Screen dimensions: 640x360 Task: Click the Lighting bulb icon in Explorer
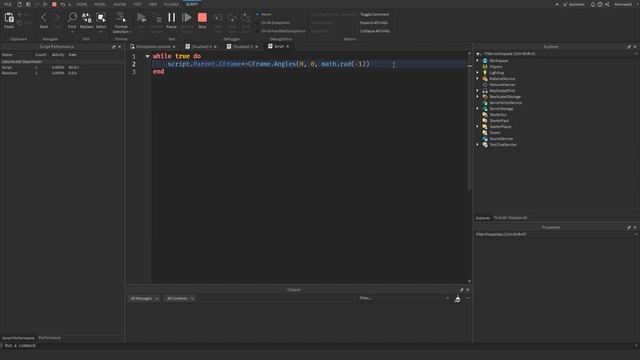(485, 73)
